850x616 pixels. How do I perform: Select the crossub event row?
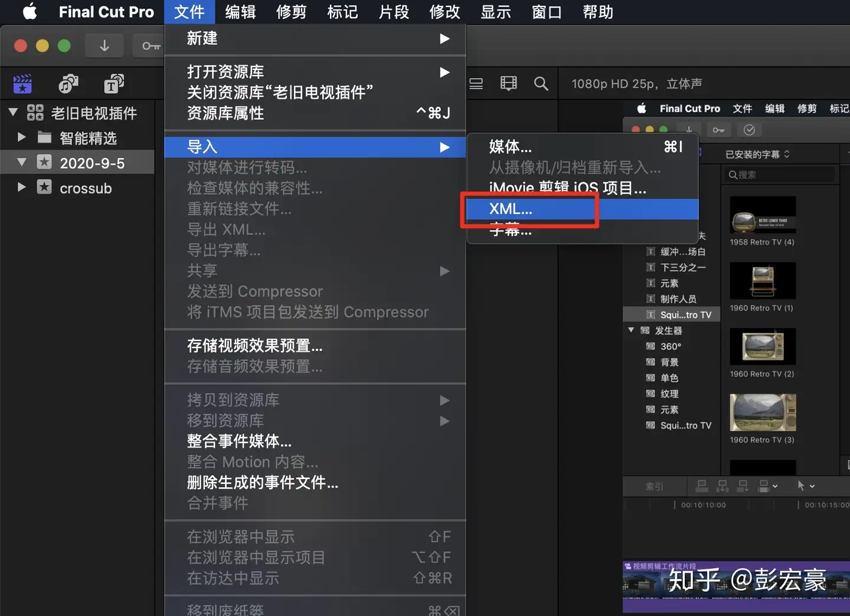pyautogui.click(x=77, y=188)
